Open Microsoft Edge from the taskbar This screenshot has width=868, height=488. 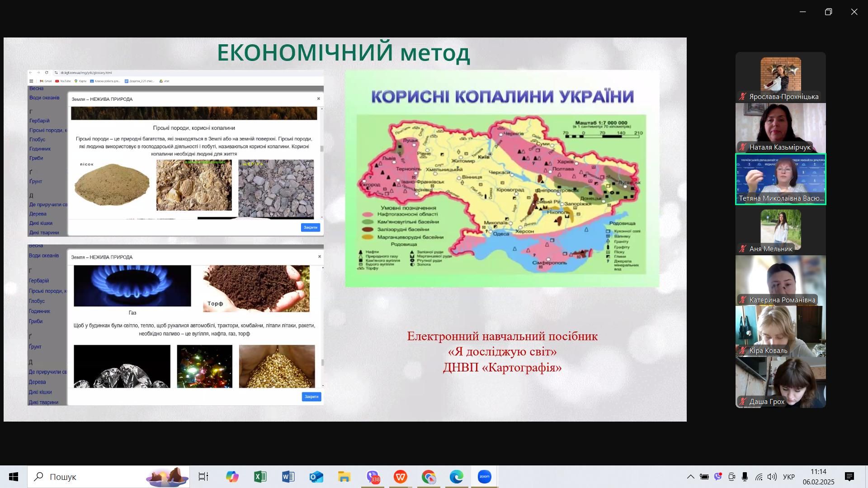click(x=456, y=477)
